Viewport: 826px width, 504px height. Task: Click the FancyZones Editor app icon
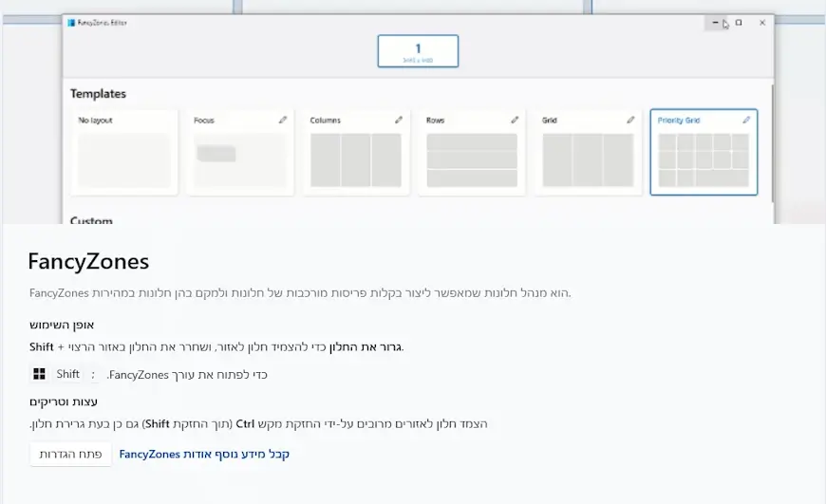[x=71, y=23]
